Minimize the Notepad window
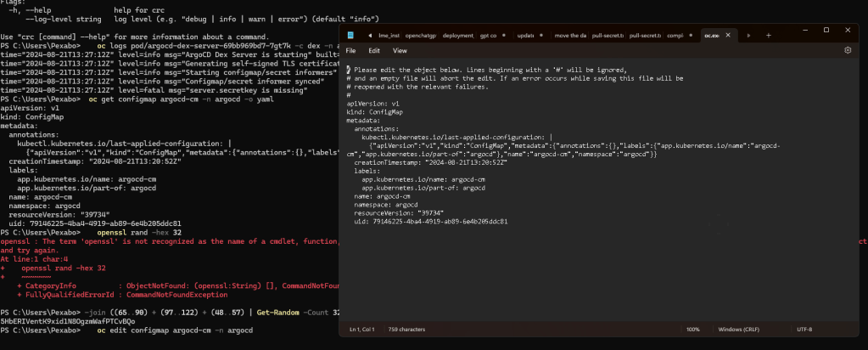This screenshot has height=350, width=868. pos(805,30)
